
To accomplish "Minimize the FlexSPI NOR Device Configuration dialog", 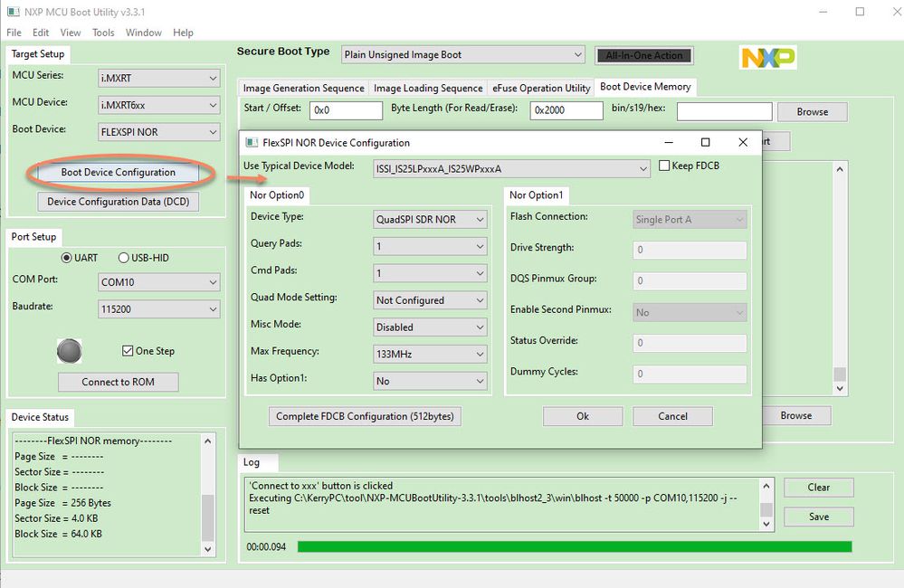I will pyautogui.click(x=669, y=142).
